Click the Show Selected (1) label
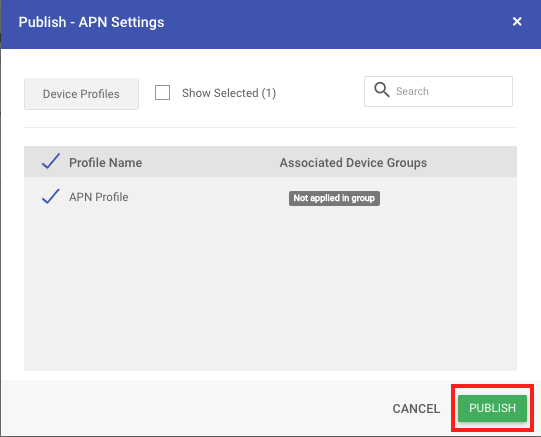Screen dimensions: 541x437 229,93
